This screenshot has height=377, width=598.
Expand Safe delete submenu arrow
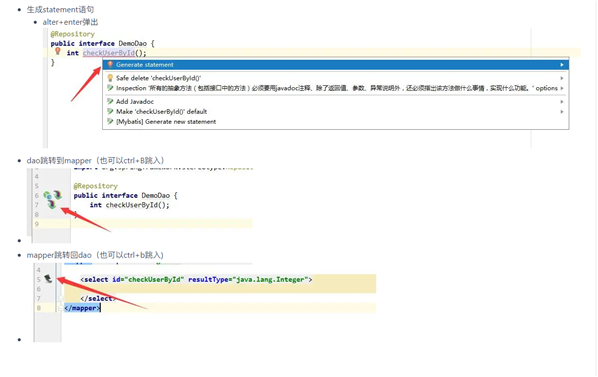562,78
